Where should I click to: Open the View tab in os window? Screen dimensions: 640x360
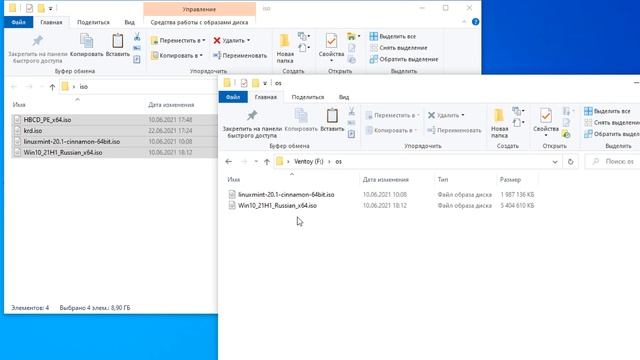coord(344,97)
